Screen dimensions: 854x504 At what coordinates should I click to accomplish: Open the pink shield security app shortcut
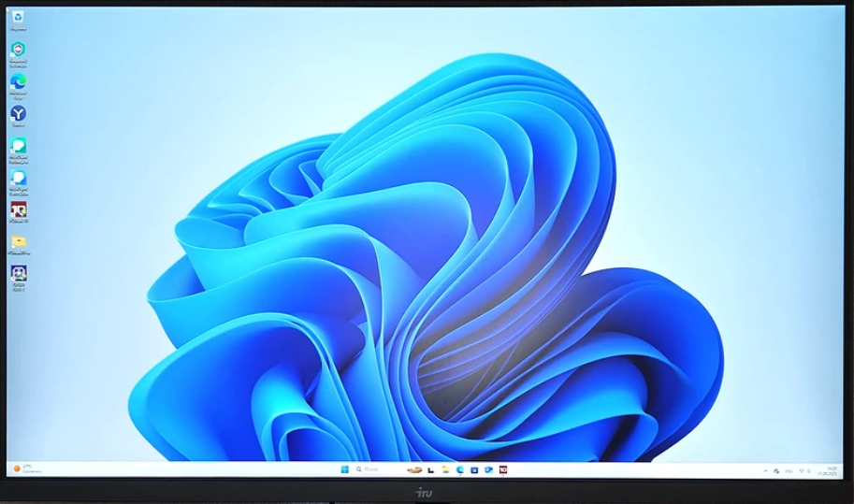point(18,49)
